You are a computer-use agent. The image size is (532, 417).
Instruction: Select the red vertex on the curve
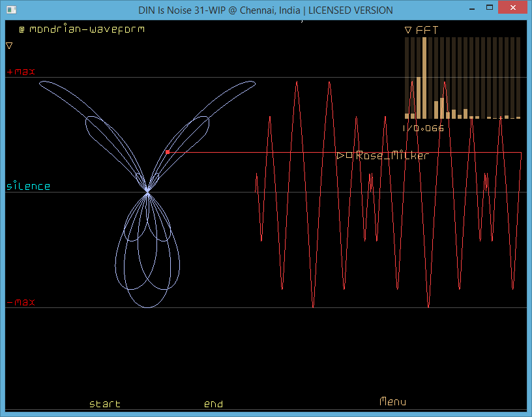coord(168,151)
